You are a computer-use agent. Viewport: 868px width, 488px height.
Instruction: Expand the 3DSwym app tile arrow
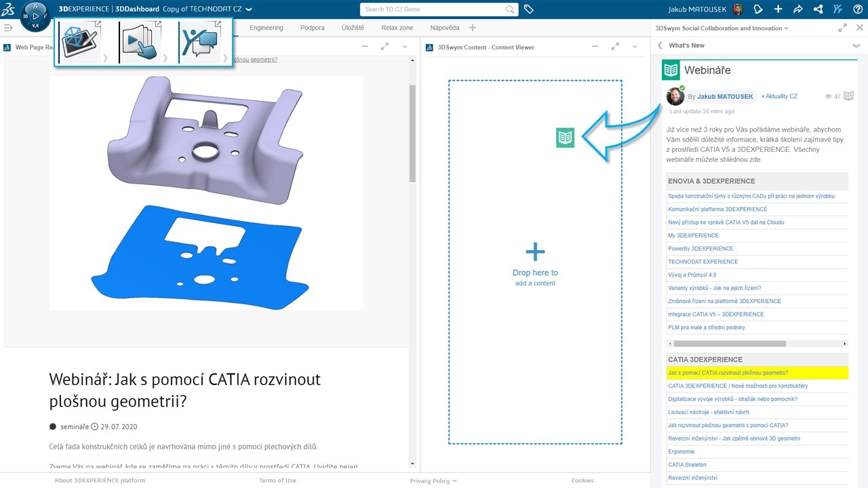[225, 58]
